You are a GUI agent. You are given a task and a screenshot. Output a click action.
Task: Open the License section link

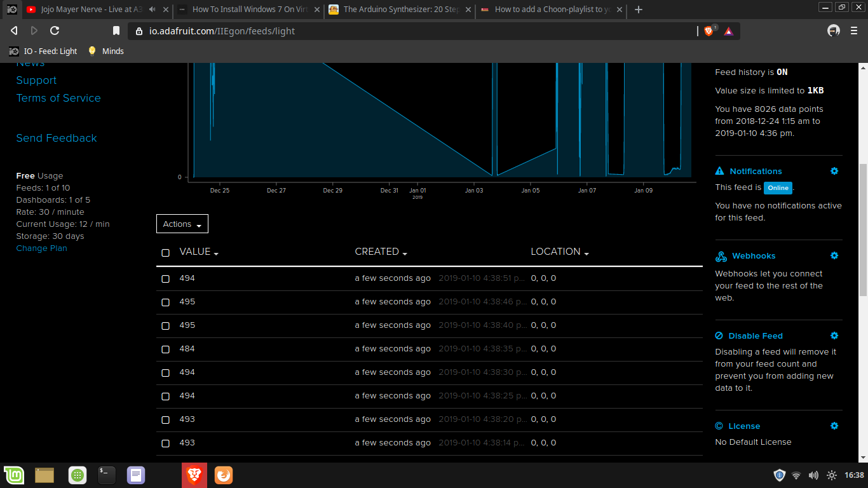coord(744,426)
